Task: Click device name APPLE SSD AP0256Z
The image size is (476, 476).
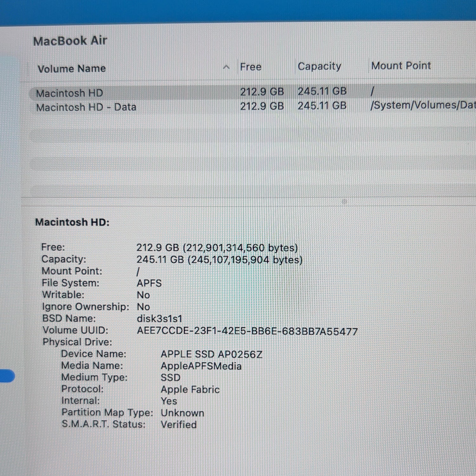Action: click(x=211, y=354)
